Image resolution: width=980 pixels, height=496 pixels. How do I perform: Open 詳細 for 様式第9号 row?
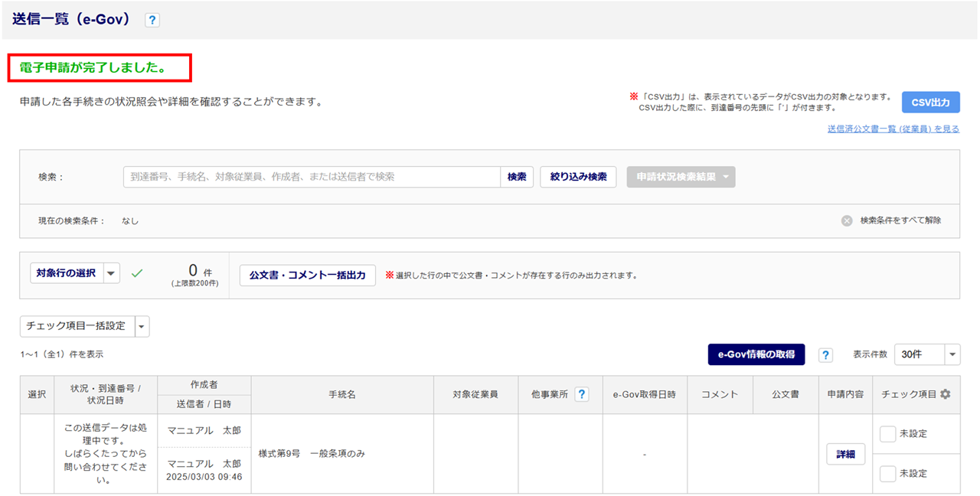[x=845, y=454]
